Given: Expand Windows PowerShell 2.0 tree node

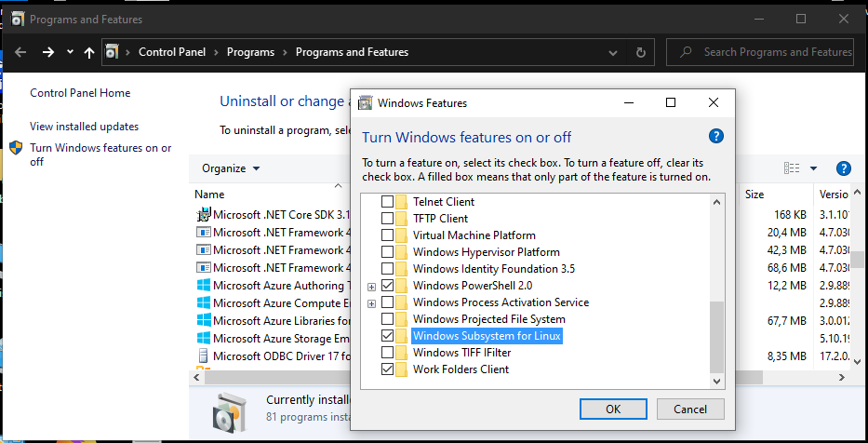Looking at the screenshot, I should (371, 287).
